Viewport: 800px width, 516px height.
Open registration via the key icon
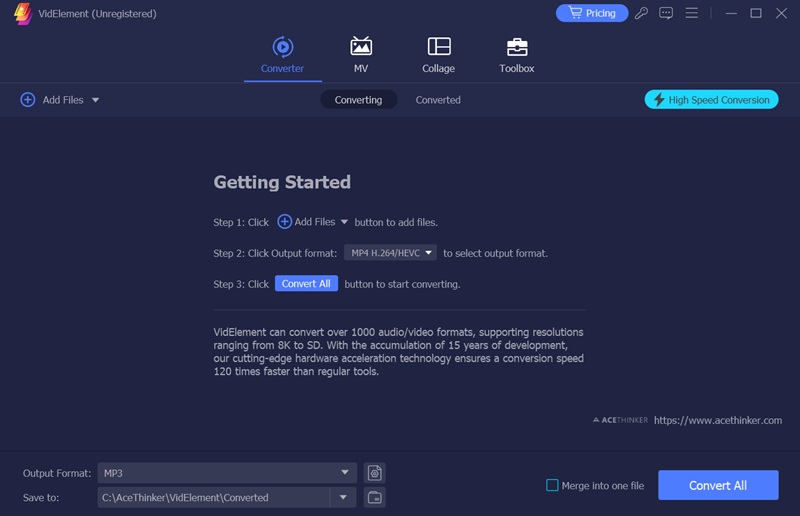click(641, 13)
